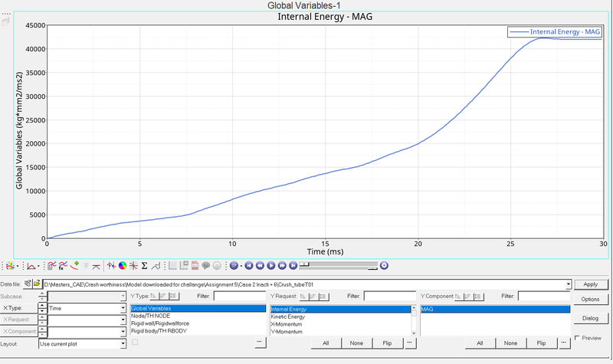Viewport: 613px width, 364px height.
Task: Click the Apply button
Action: (590, 284)
